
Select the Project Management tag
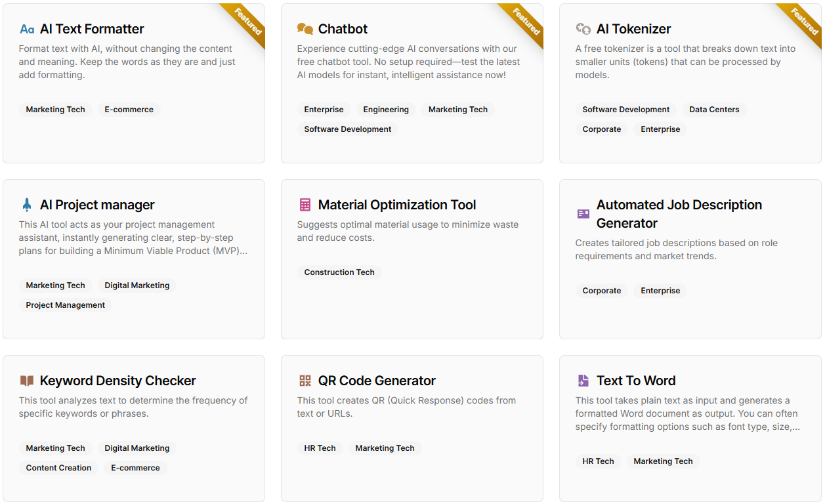(x=65, y=304)
